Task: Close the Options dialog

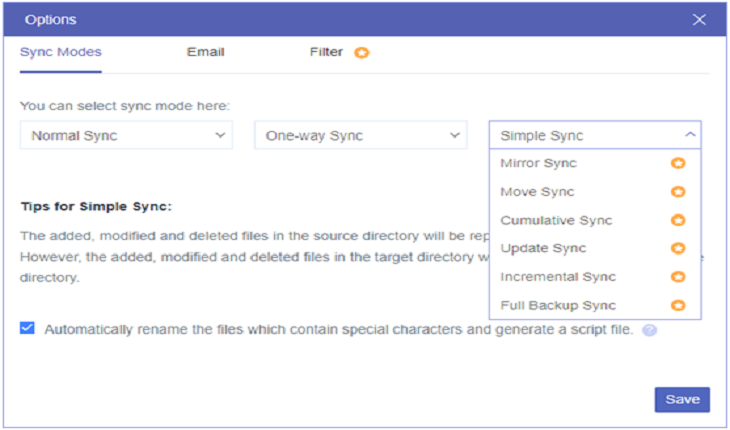Action: pos(700,19)
